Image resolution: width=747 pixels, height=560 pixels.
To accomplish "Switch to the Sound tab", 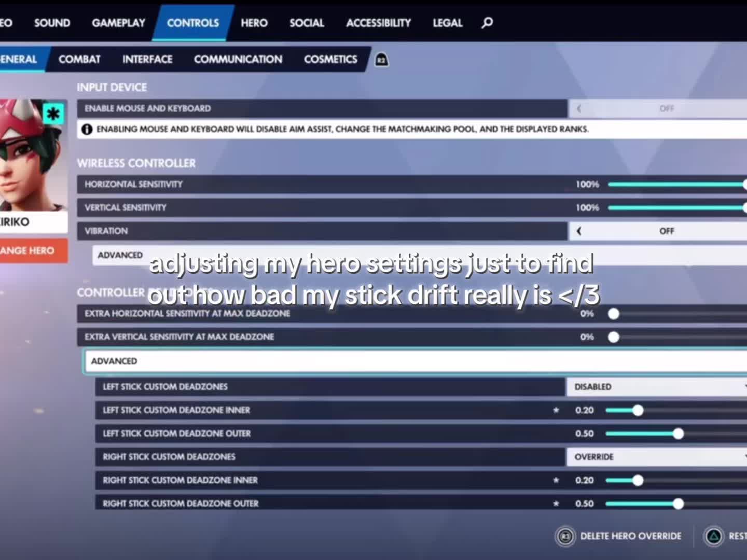I will [x=52, y=23].
